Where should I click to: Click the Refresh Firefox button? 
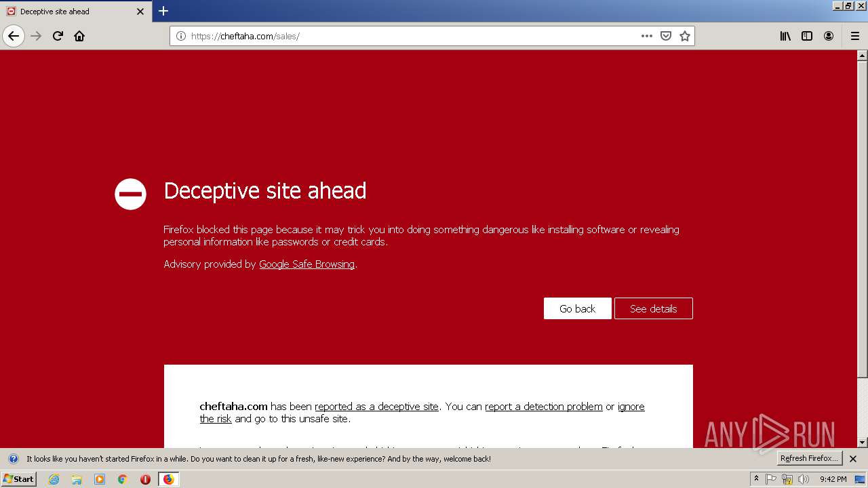tap(809, 458)
